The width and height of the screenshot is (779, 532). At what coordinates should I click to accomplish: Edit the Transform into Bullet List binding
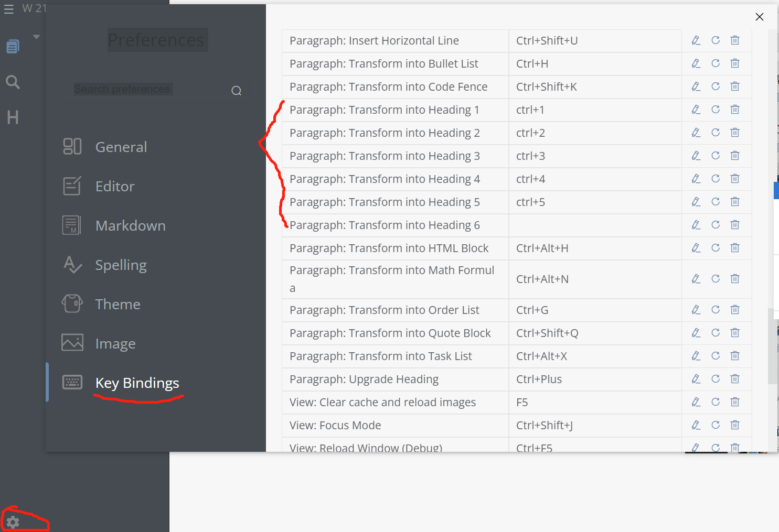click(696, 63)
